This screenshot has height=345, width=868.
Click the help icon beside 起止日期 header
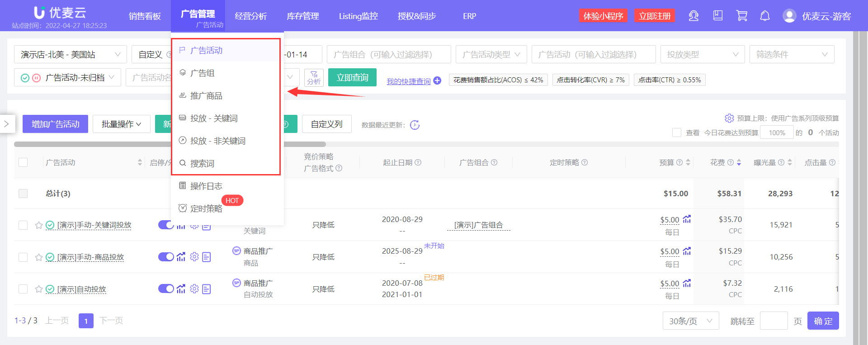coord(418,162)
